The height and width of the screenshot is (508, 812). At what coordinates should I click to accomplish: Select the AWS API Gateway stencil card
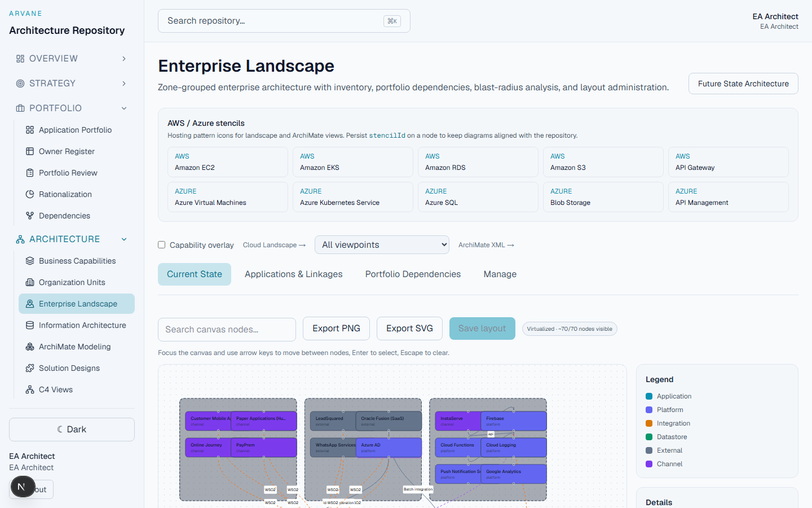click(729, 162)
